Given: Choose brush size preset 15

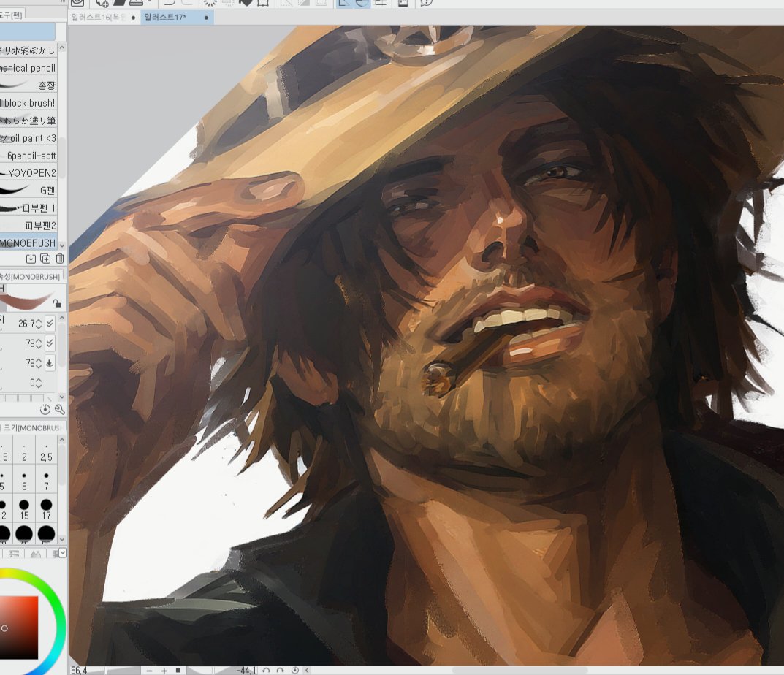Looking at the screenshot, I should [x=24, y=509].
